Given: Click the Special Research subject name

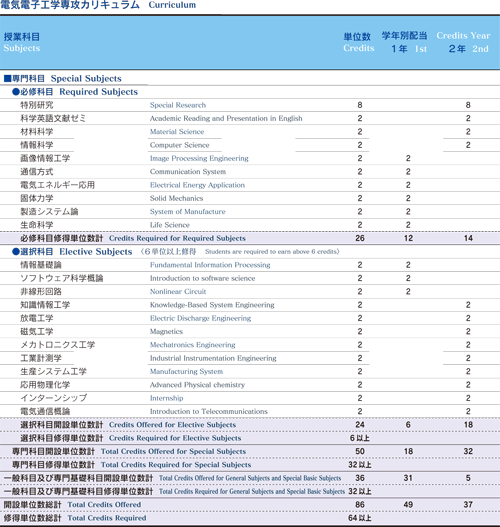Looking at the screenshot, I should click(x=178, y=105).
